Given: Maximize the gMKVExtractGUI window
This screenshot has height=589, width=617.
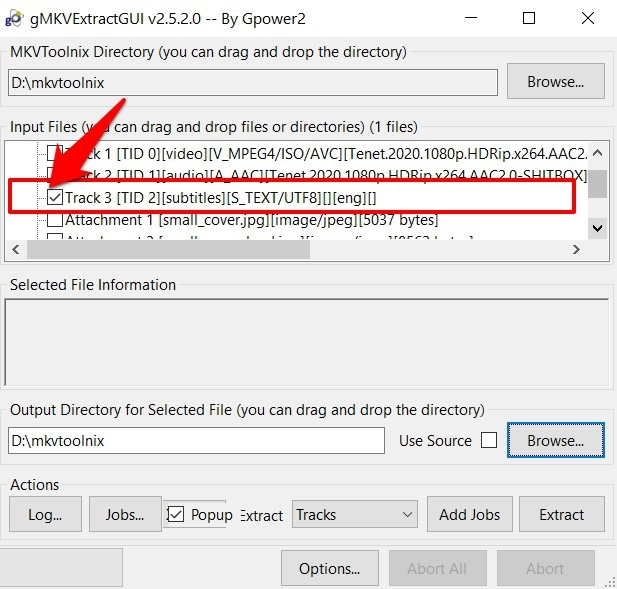Looking at the screenshot, I should coord(528,18).
